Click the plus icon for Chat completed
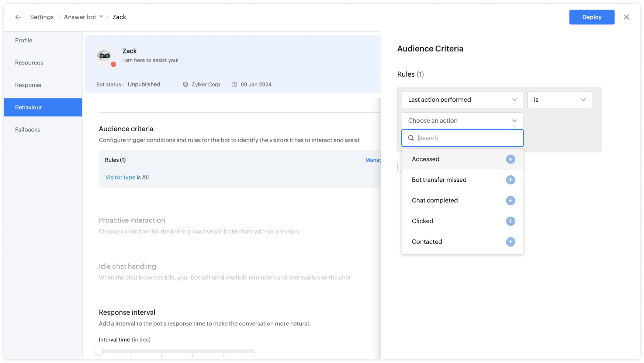644x363 pixels. (x=510, y=200)
